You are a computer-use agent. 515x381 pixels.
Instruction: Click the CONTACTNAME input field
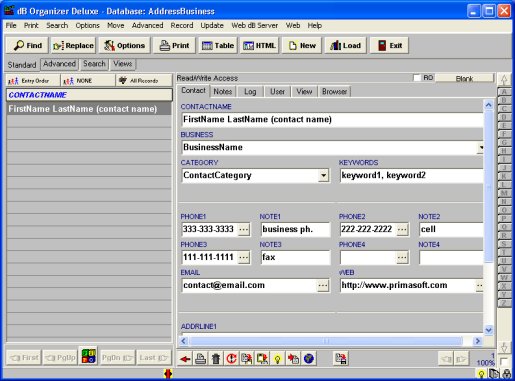coord(332,119)
